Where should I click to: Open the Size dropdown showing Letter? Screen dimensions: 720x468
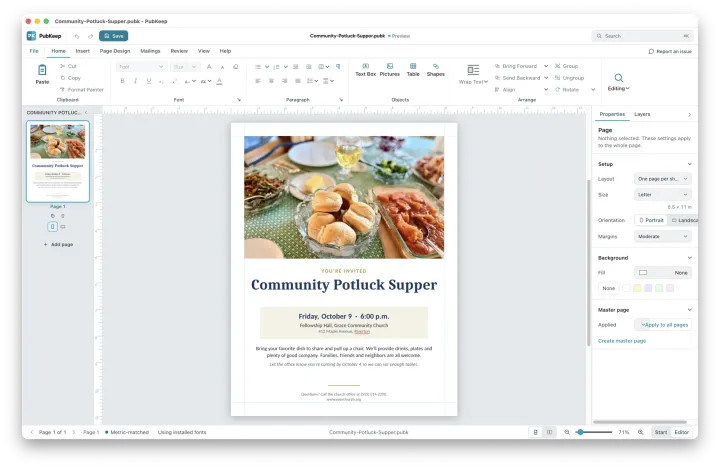[663, 195]
